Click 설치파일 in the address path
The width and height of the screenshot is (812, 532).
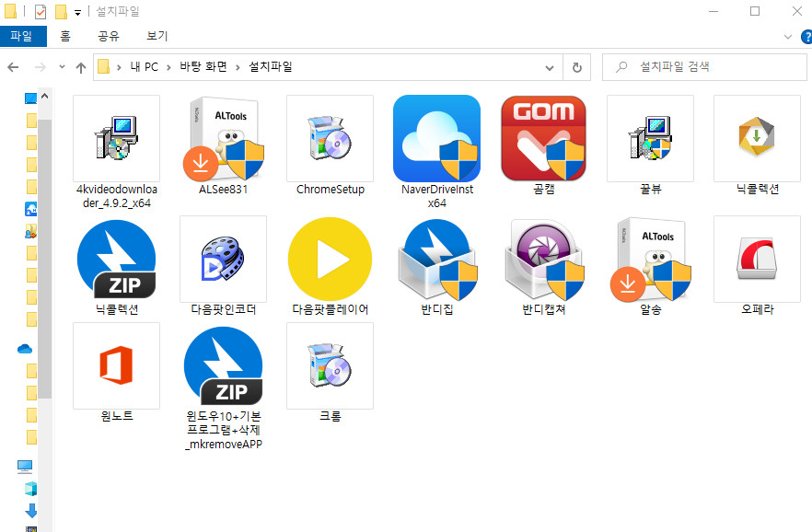point(271,67)
